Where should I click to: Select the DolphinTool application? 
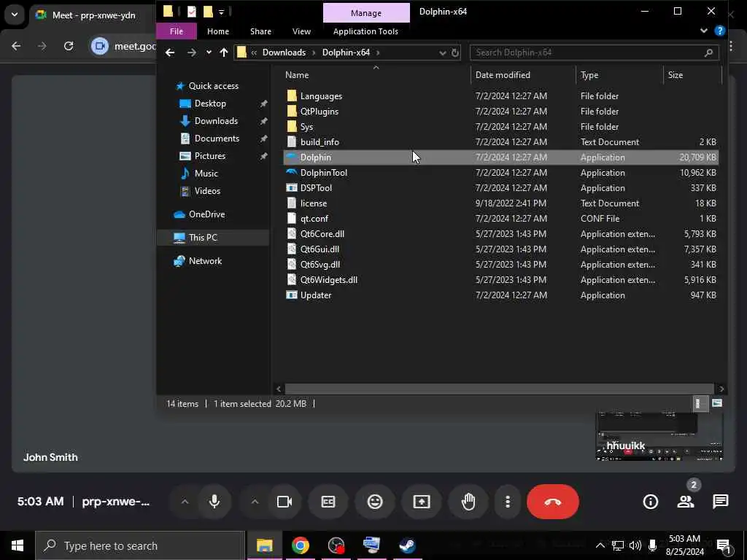(x=500, y=173)
